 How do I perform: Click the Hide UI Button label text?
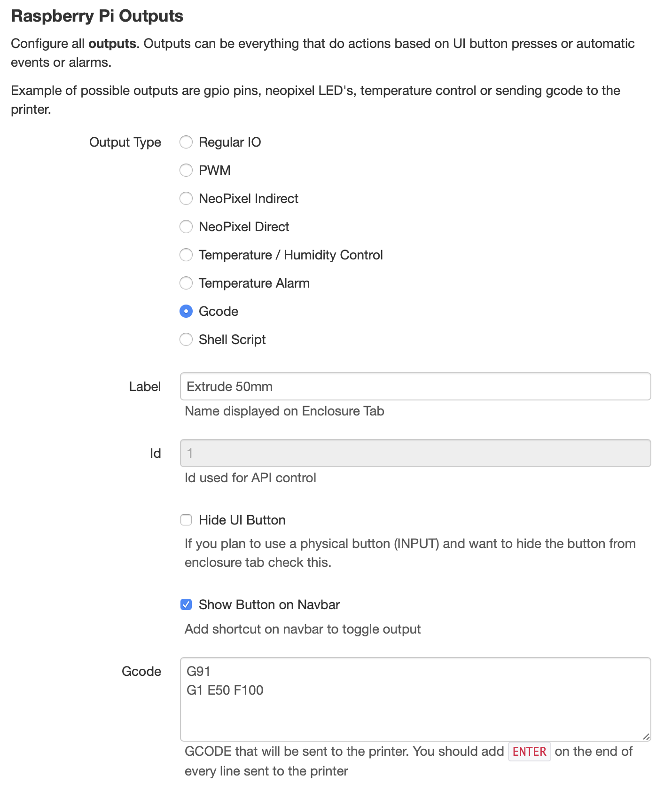pos(242,520)
